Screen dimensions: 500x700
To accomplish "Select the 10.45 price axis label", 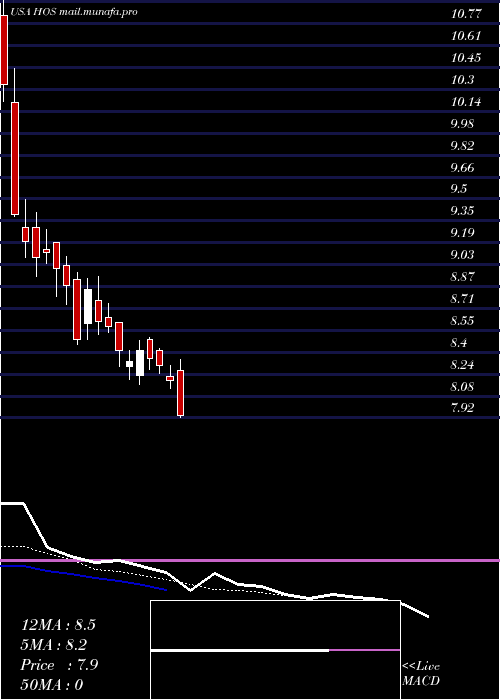I will (466, 58).
